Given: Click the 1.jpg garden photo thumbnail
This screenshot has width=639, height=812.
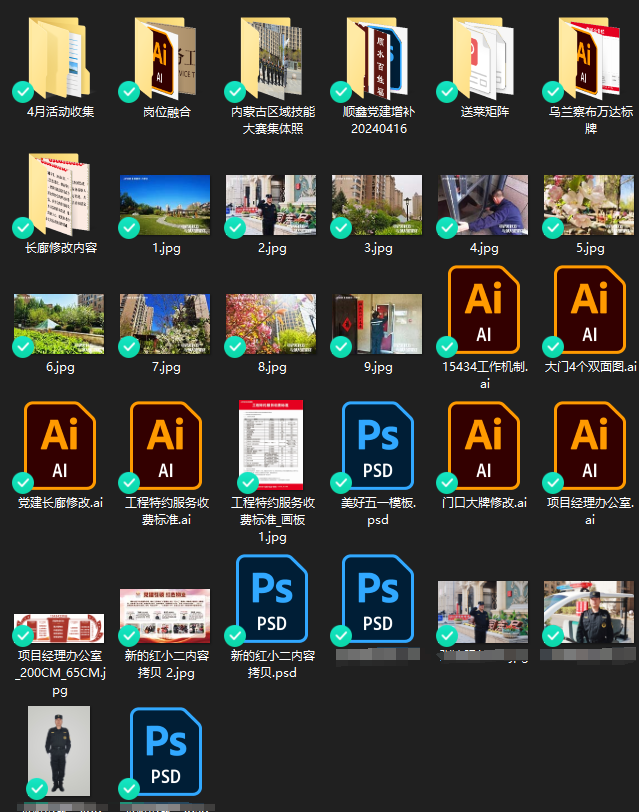Looking at the screenshot, I should click(165, 205).
